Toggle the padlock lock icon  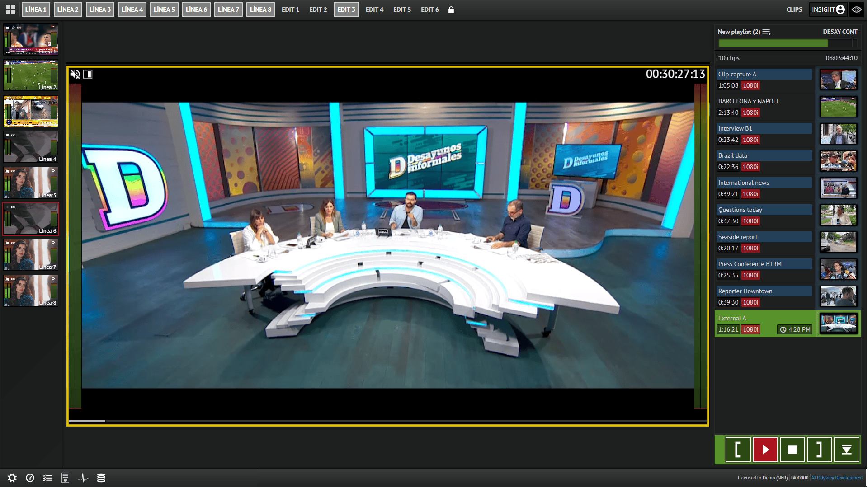(451, 9)
